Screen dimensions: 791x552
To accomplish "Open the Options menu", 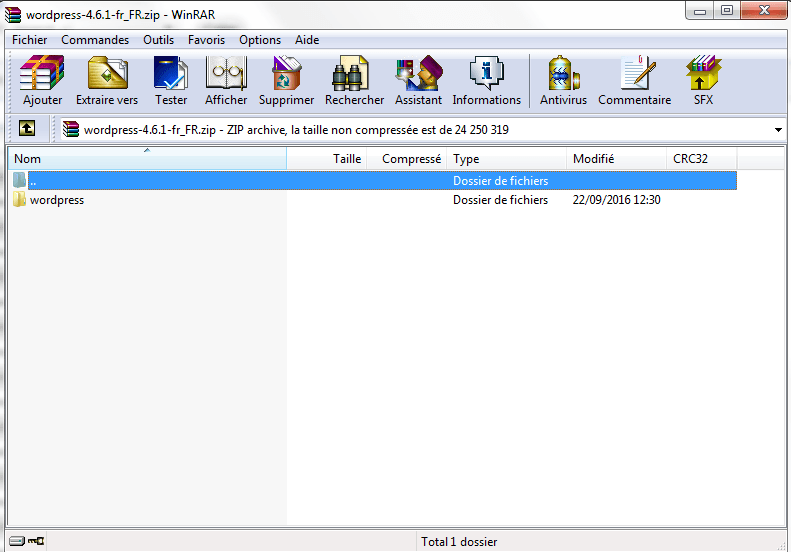I will tap(260, 40).
